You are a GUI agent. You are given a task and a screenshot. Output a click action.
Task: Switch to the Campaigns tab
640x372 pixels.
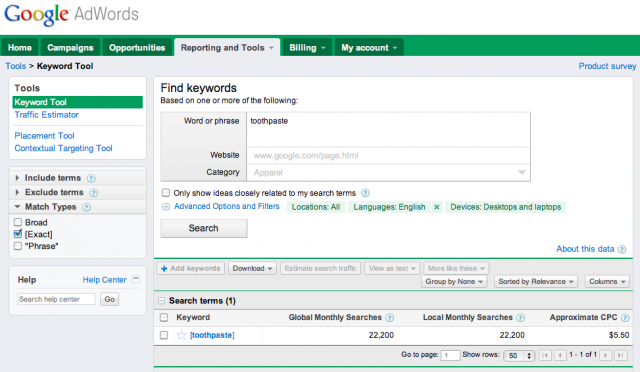[70, 47]
